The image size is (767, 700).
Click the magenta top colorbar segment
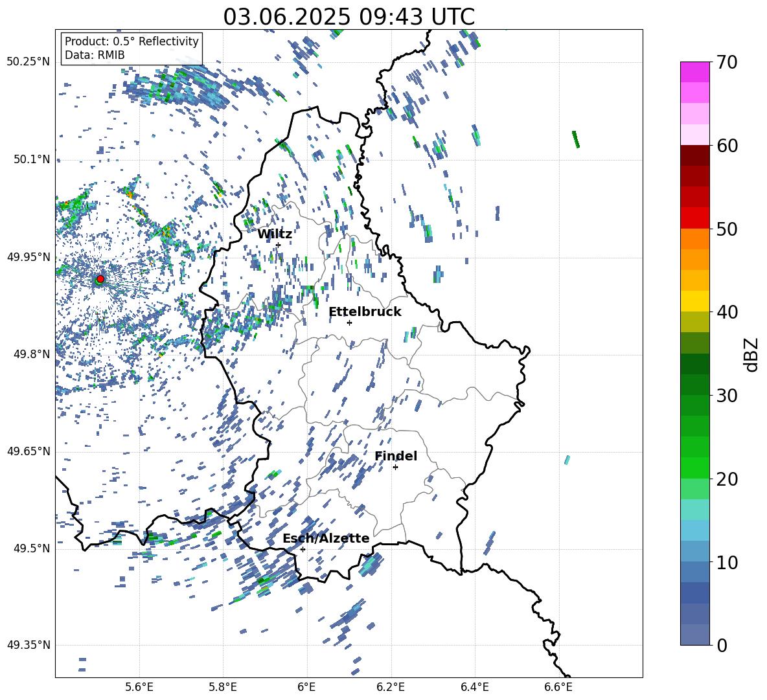694,72
